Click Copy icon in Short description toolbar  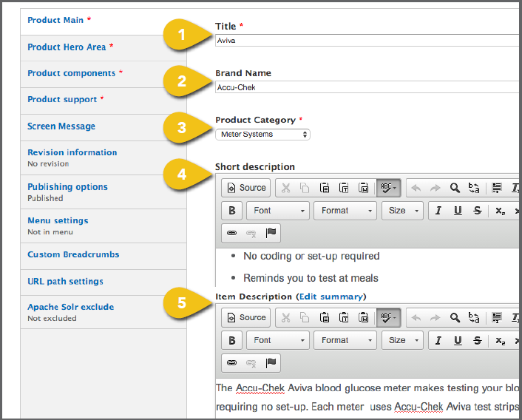coord(305,188)
